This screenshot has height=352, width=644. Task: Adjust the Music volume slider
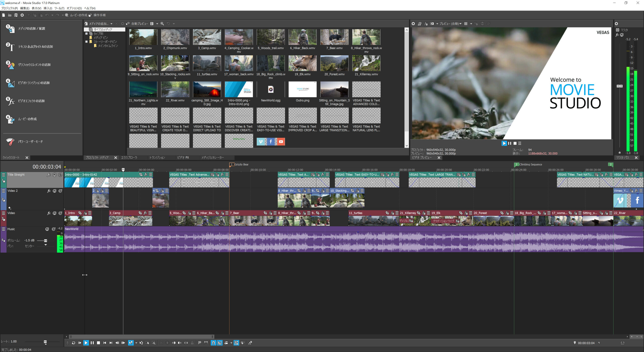tap(45, 241)
